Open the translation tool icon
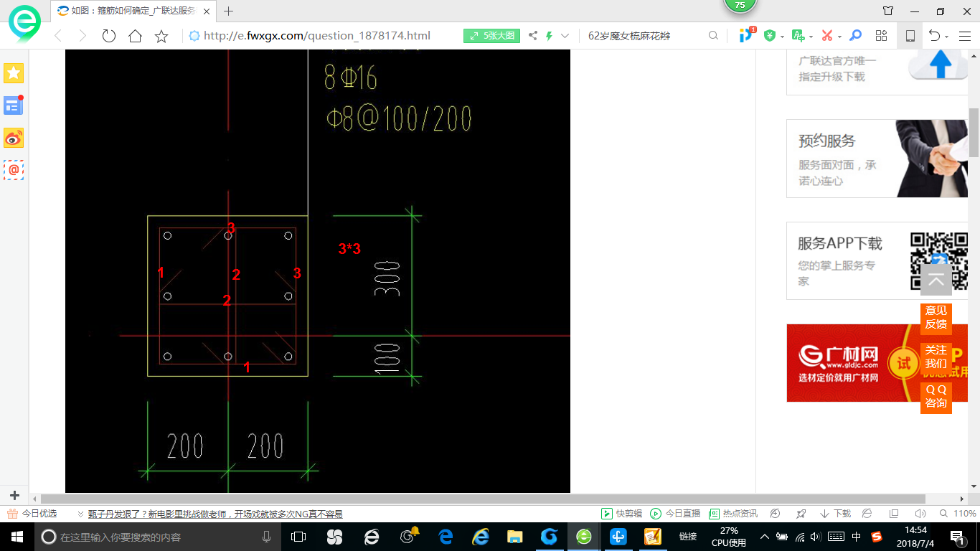This screenshot has height=551, width=980. click(798, 35)
